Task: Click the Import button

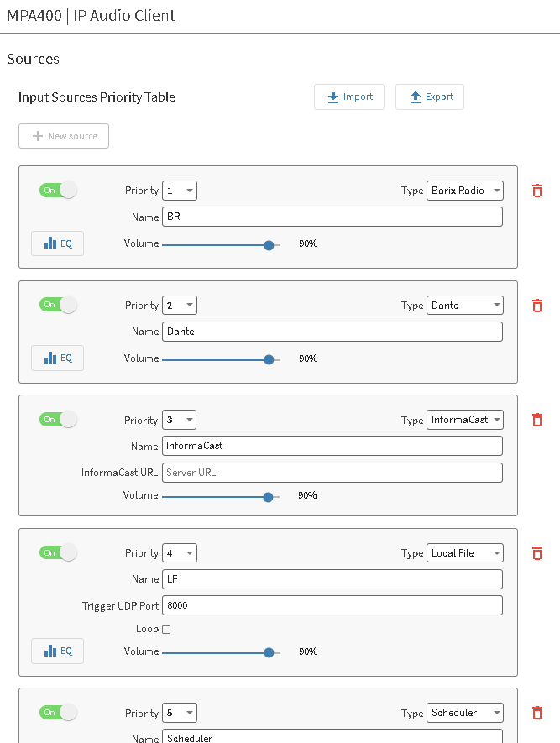Action: pyautogui.click(x=349, y=97)
